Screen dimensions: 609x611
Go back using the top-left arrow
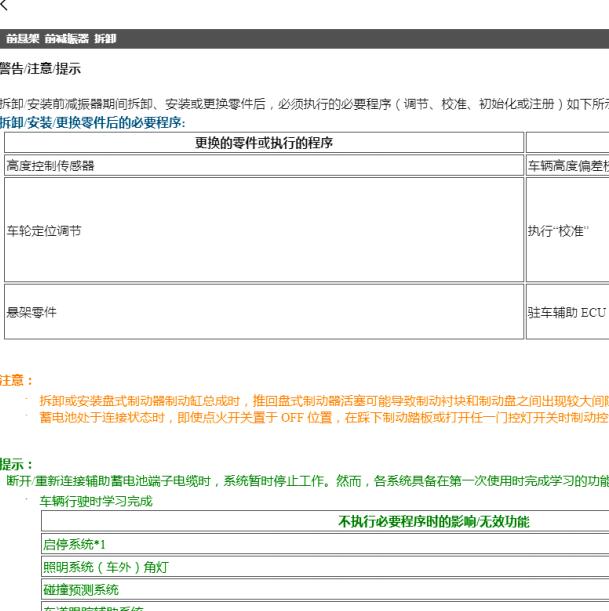coord(3,5)
